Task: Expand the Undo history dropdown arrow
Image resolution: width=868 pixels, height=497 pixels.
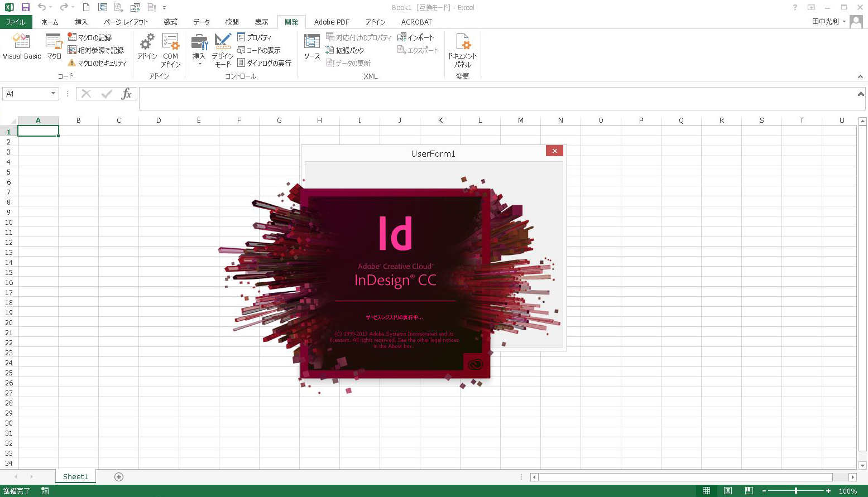Action: point(50,7)
